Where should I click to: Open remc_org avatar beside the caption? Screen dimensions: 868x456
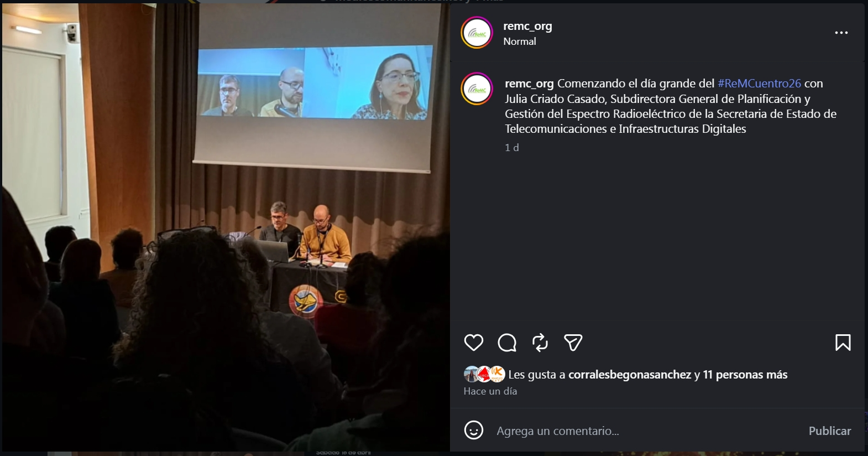pyautogui.click(x=477, y=89)
